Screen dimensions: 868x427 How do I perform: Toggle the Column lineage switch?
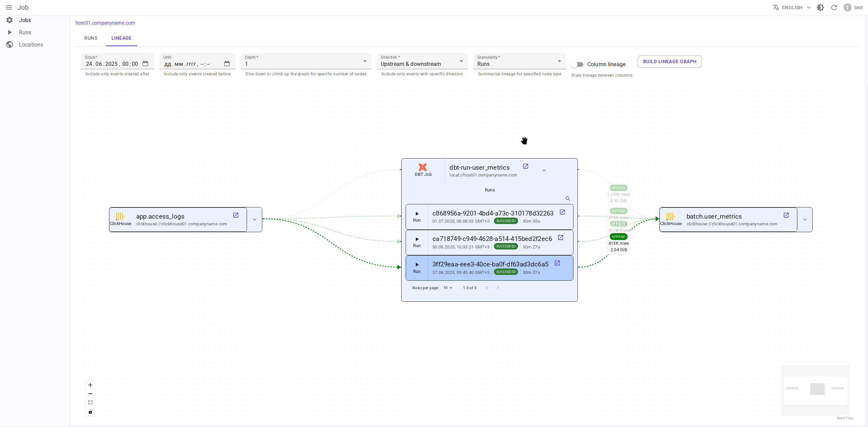(577, 64)
